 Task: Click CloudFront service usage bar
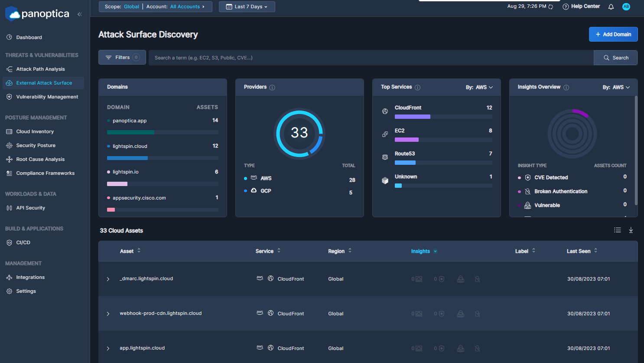[443, 117]
